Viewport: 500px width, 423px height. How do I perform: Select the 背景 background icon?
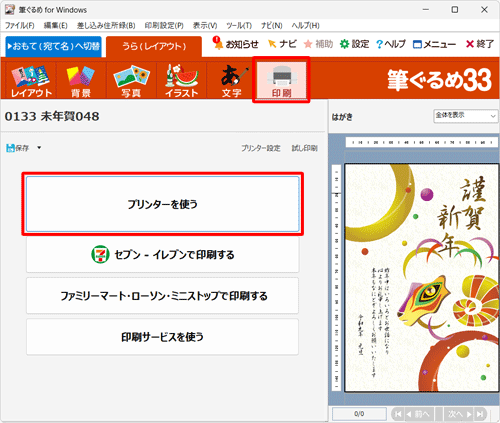point(81,80)
